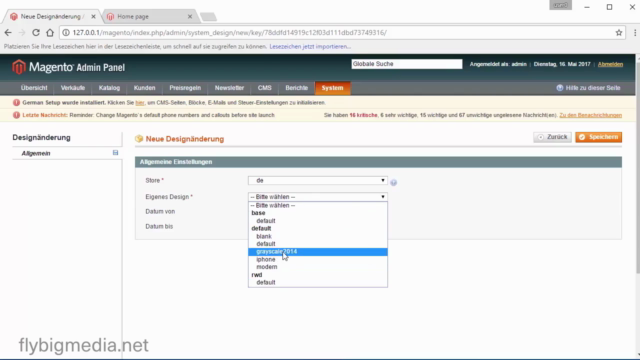
Task: Reload the current page
Action: pyautogui.click(x=36, y=33)
